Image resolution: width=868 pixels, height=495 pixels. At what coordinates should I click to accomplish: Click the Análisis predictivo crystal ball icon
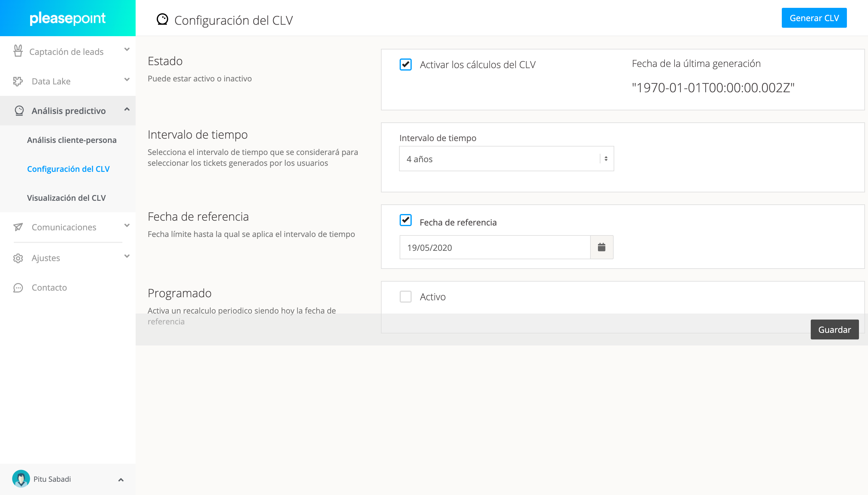[x=19, y=111]
